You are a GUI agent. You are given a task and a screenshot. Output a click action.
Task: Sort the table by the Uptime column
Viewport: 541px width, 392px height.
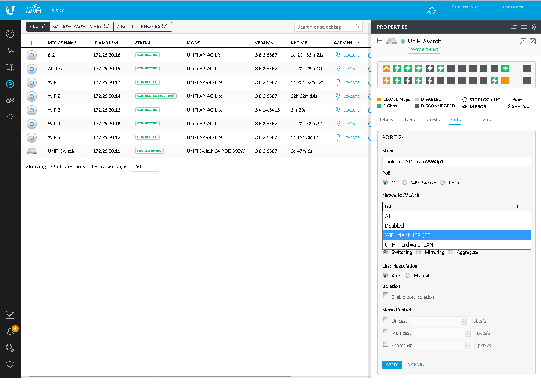[299, 43]
